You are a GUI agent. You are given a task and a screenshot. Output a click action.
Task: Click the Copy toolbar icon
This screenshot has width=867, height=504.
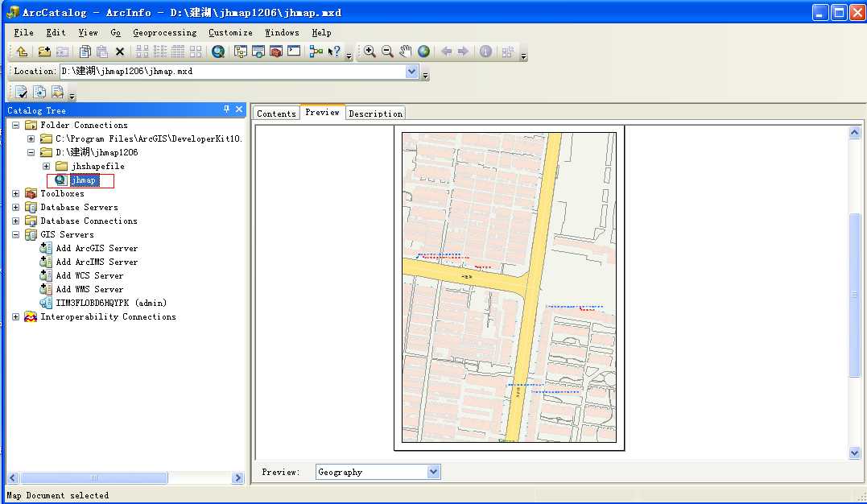click(x=85, y=52)
